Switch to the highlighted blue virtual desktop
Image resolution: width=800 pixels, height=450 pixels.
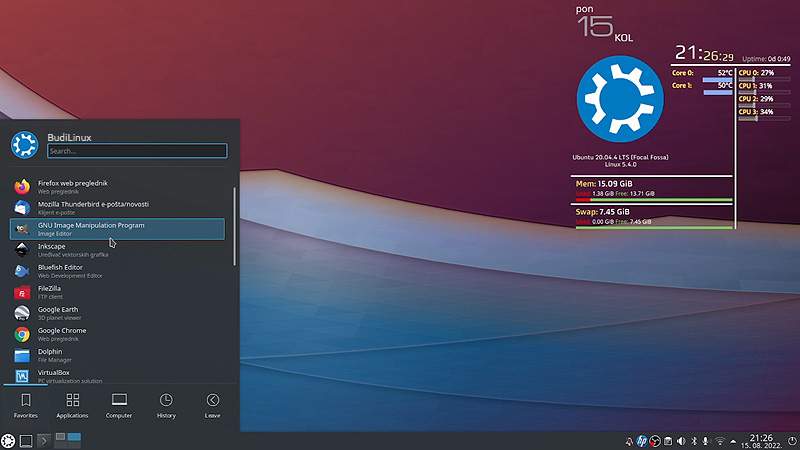click(74, 437)
